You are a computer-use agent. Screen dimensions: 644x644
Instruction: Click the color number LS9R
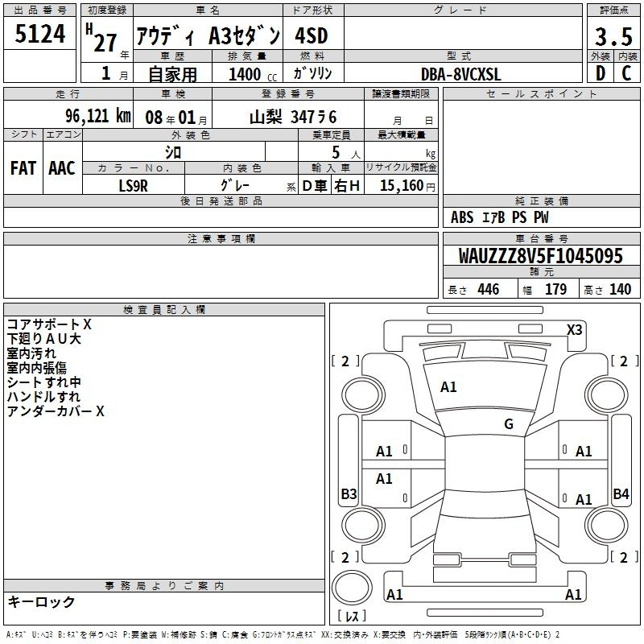134,185
